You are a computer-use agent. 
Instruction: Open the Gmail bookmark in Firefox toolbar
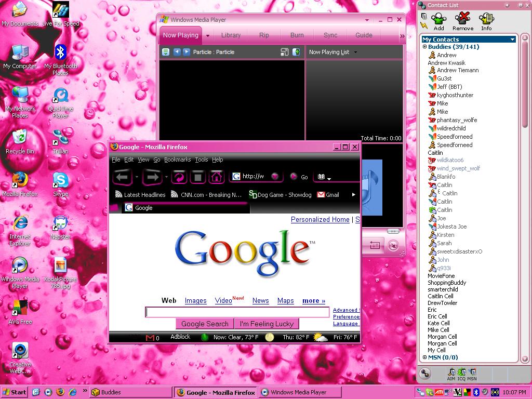click(x=328, y=195)
